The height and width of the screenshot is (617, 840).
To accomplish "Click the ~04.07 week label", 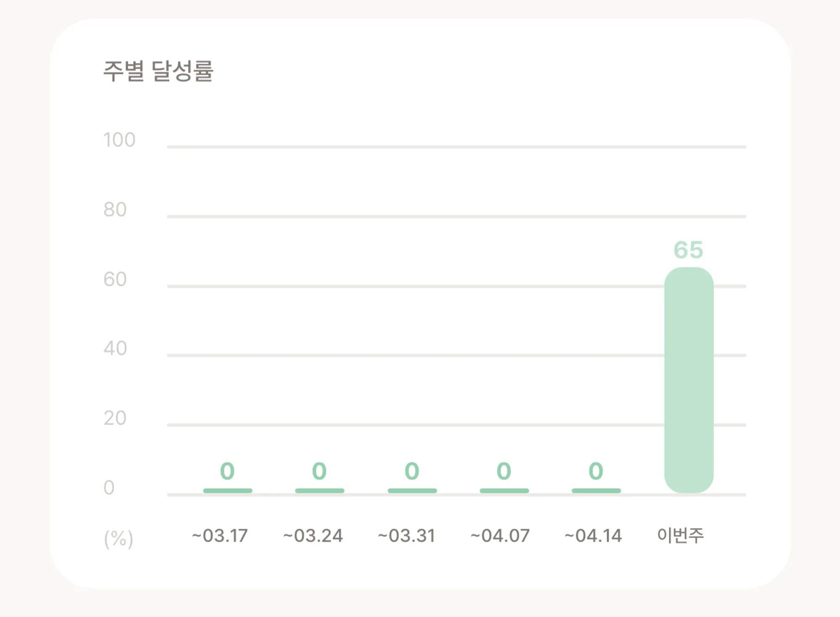I will click(500, 535).
